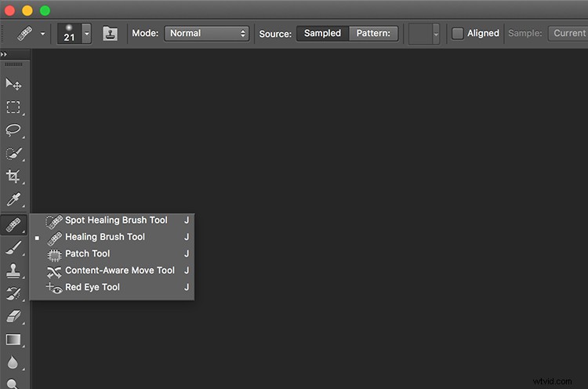Click the Healing Brush tool preset icon
Image resolution: width=588 pixels, height=389 pixels.
pos(25,34)
